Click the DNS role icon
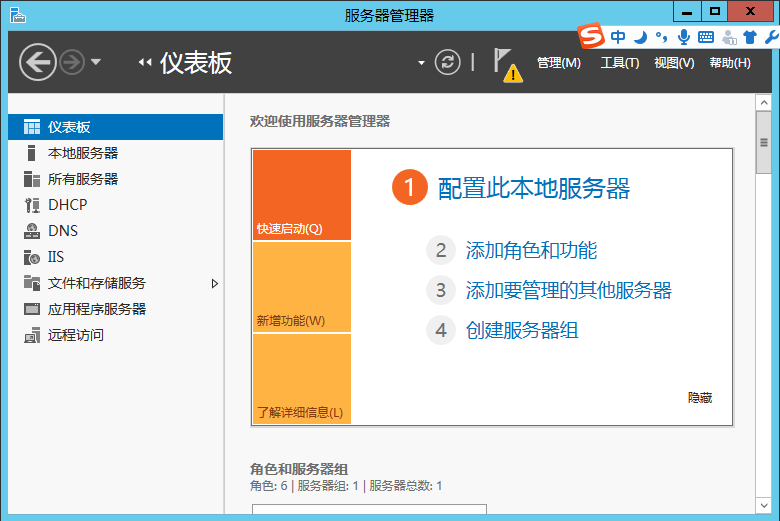The image size is (780, 521). pos(32,231)
